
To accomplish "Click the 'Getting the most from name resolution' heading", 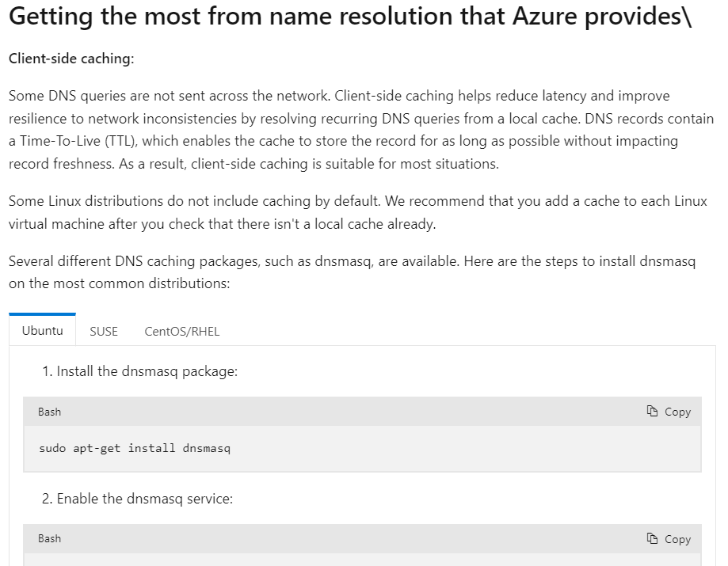I will coord(349,19).
